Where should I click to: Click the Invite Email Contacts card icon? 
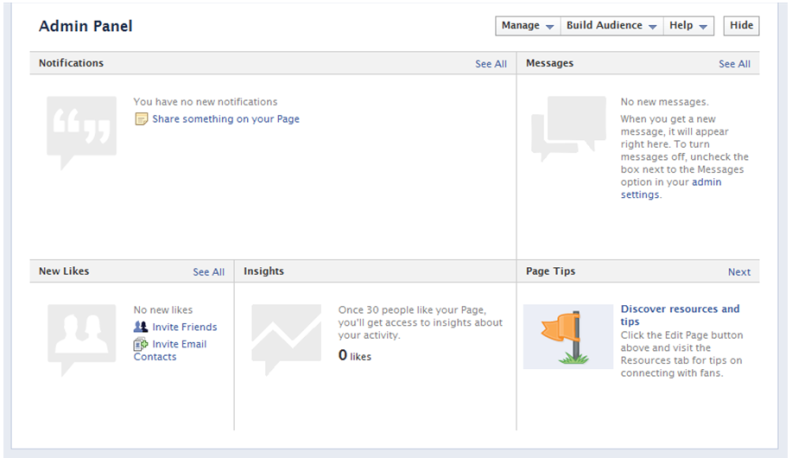(140, 344)
